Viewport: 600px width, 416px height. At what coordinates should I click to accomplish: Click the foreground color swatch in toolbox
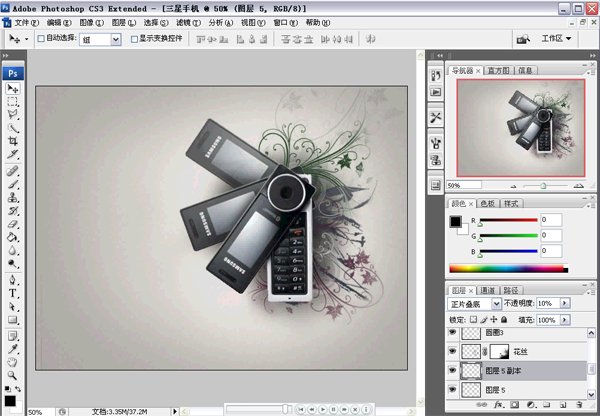click(x=10, y=400)
